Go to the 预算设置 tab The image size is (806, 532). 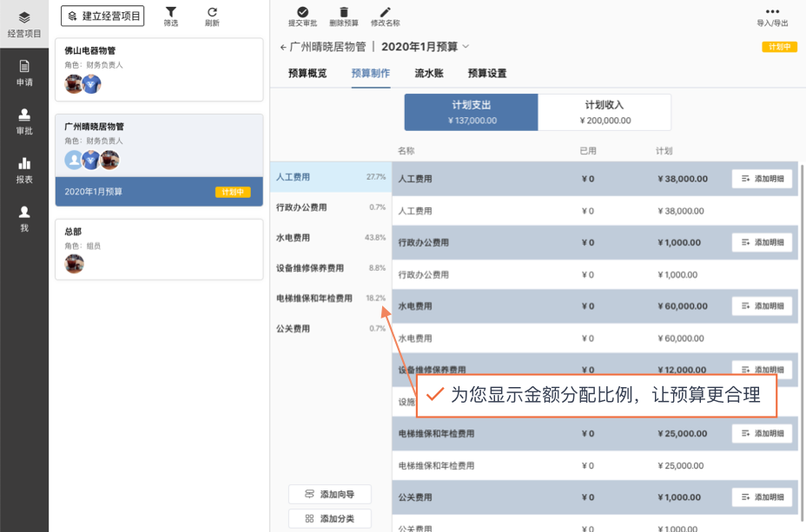click(487, 75)
